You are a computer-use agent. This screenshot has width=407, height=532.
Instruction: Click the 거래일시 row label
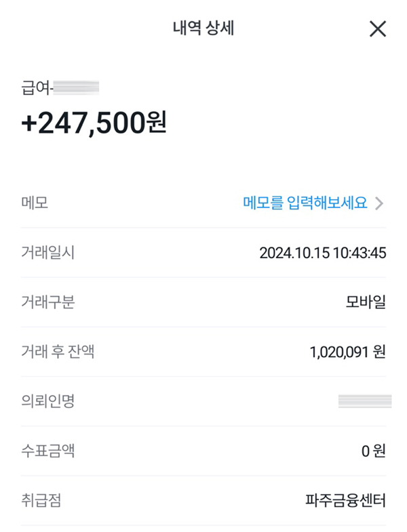47,253
